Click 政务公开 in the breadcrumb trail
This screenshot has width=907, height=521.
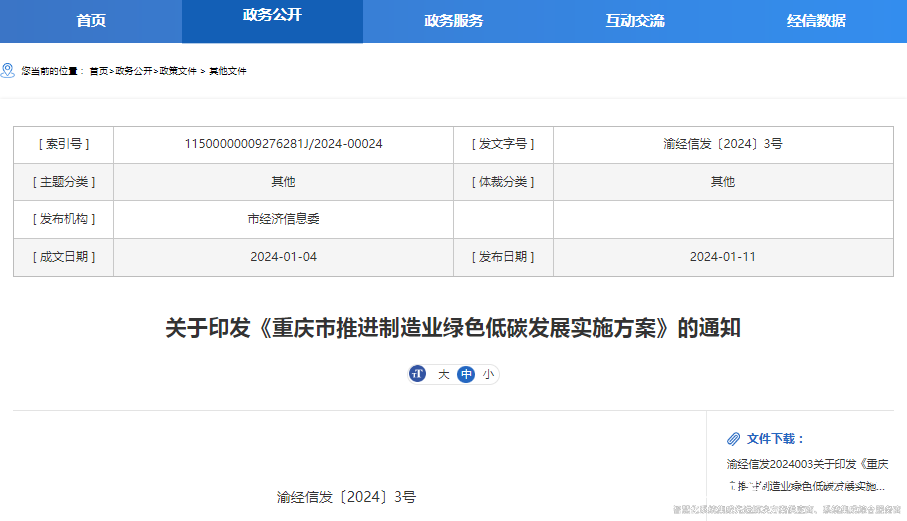pyautogui.click(x=134, y=71)
